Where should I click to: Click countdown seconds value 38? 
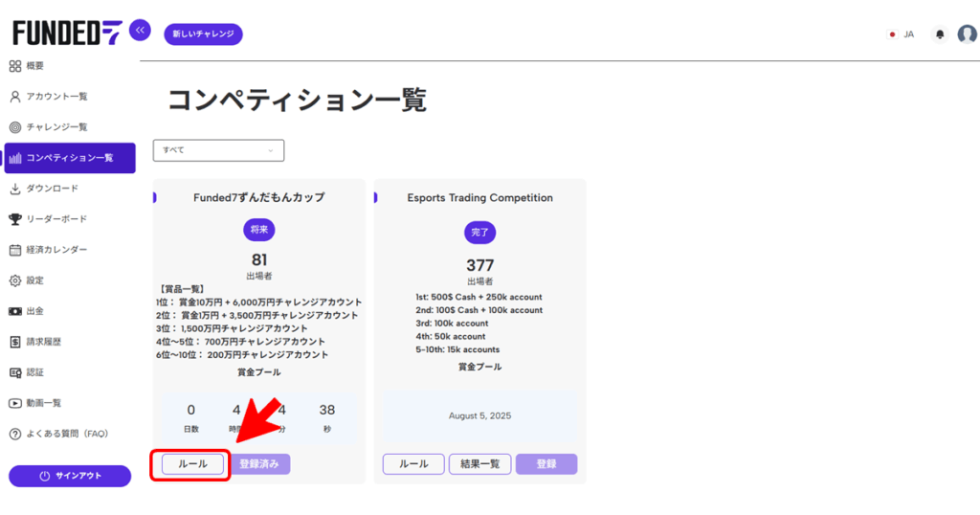[x=327, y=410]
